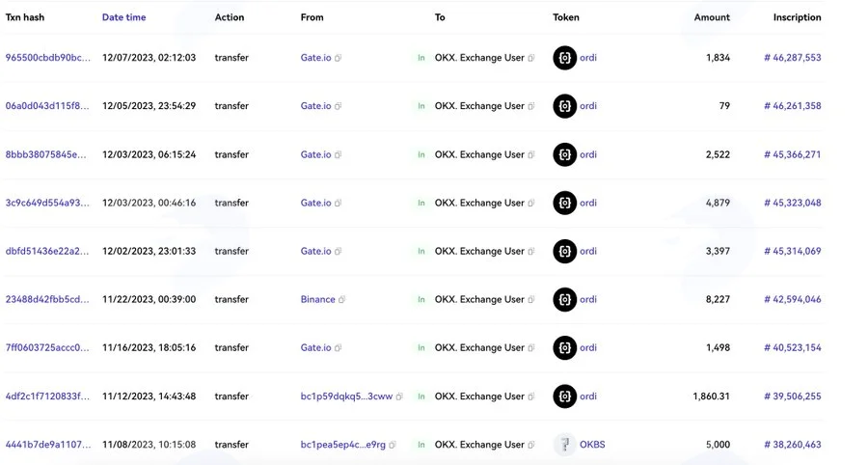This screenshot has height=465, width=868.
Task: Click the ordi token icon in the 8,227 amount row
Action: 564,299
